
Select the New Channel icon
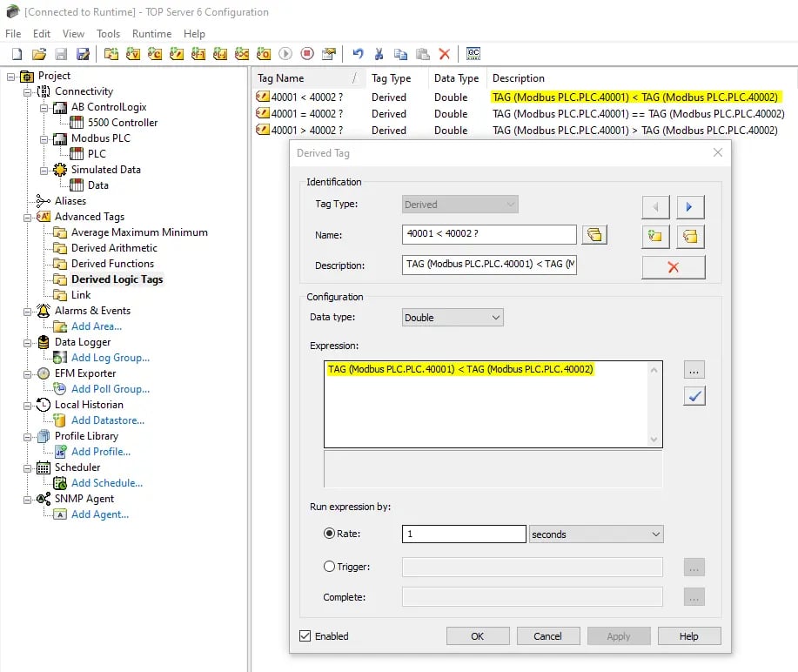(x=111, y=54)
